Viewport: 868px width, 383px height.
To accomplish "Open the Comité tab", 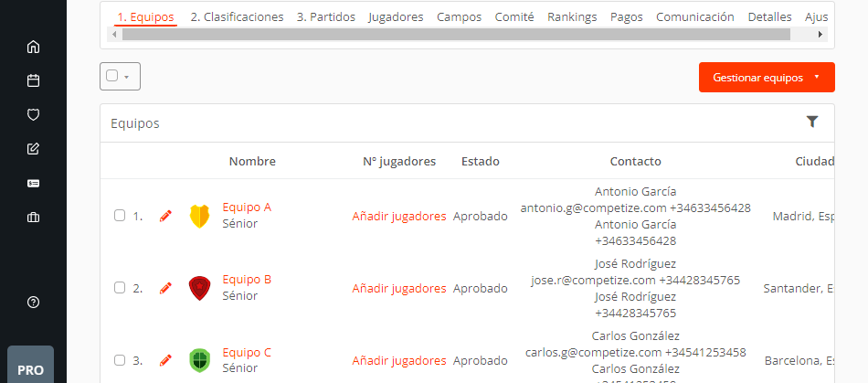I will point(514,17).
